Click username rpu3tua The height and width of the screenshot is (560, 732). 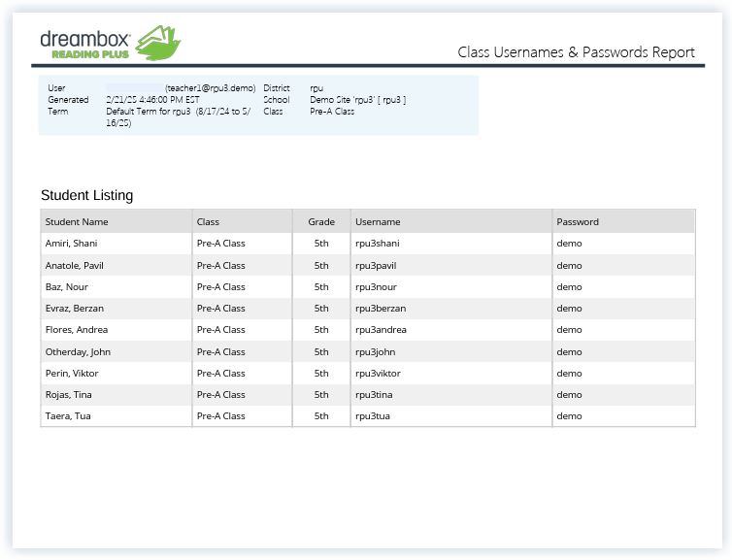[x=373, y=416]
